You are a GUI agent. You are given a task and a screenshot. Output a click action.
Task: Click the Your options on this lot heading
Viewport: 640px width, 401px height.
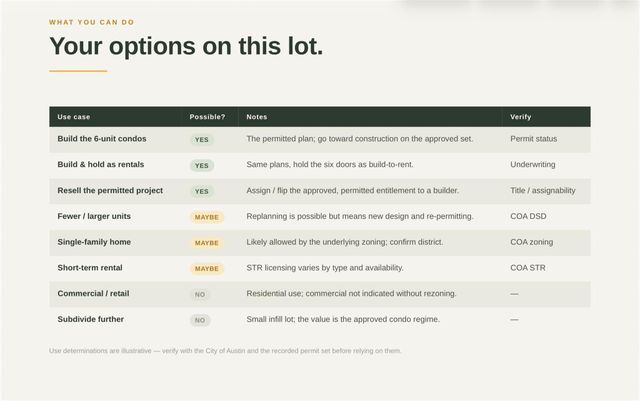point(186,46)
